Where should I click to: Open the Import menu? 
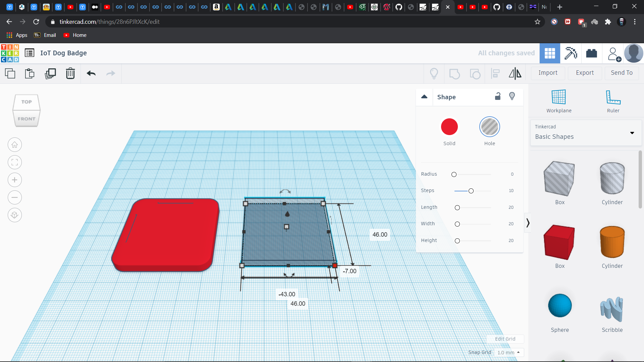pyautogui.click(x=548, y=72)
